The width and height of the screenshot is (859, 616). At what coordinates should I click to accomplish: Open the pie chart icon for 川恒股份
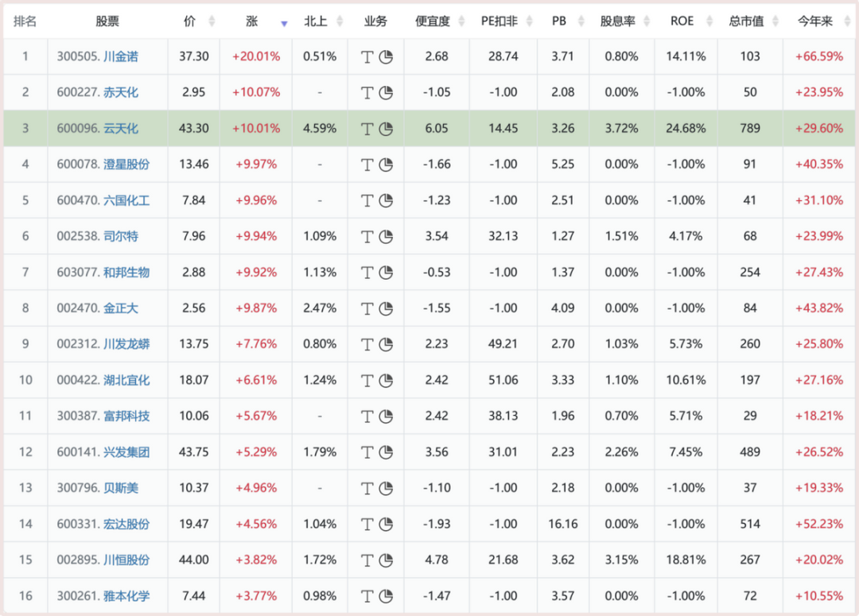(x=385, y=560)
